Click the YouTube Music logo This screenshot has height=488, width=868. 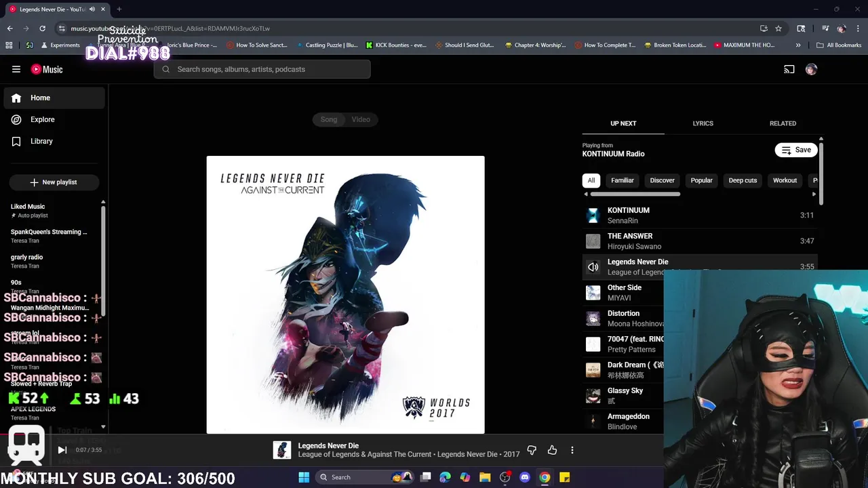(x=47, y=69)
